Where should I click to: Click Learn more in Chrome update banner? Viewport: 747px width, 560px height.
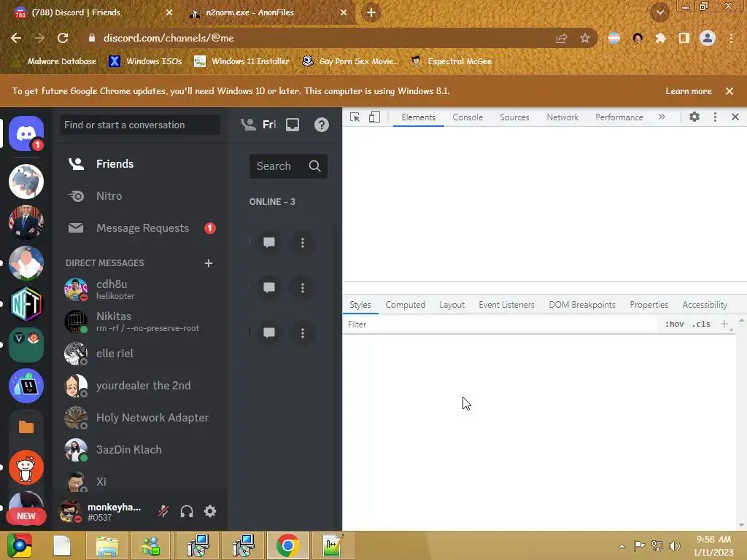[x=689, y=91]
